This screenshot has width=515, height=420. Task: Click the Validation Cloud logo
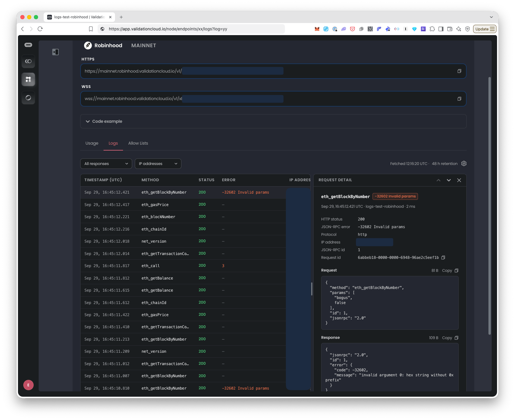(x=28, y=45)
